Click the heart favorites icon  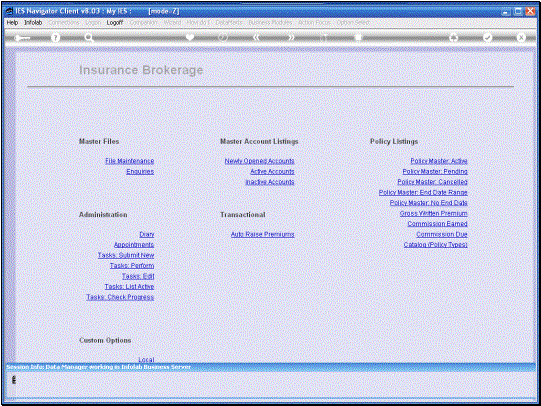pyautogui.click(x=190, y=37)
